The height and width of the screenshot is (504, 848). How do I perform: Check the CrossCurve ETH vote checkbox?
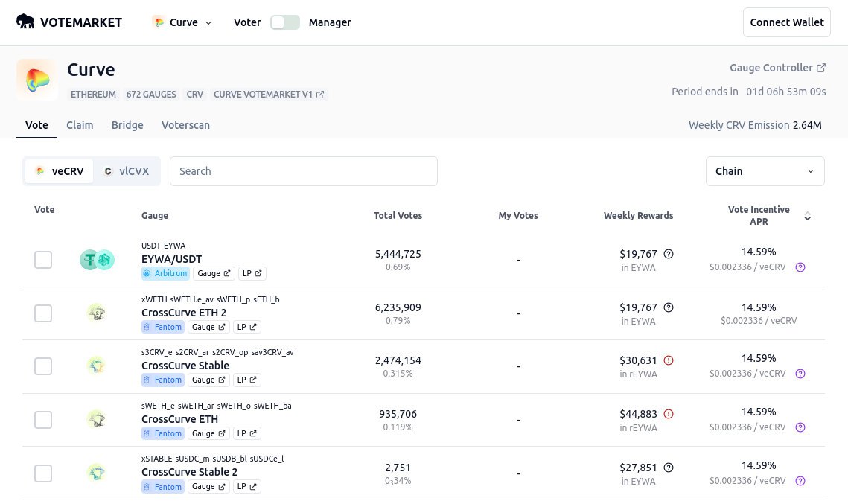point(43,420)
